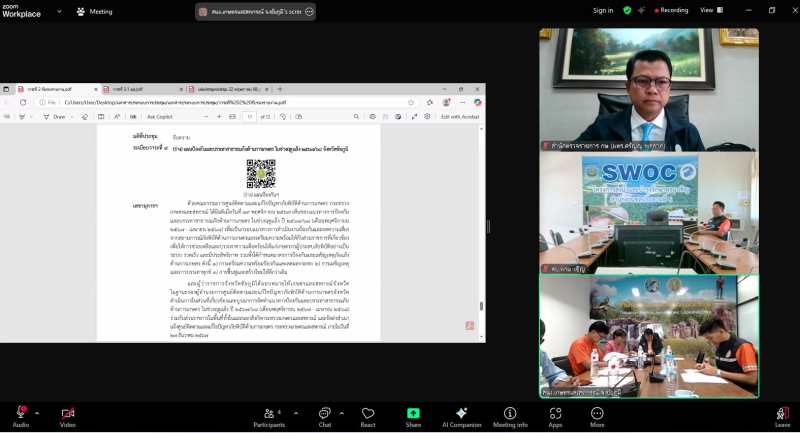Click Edit with Acrobat
This screenshot has height=433, width=800.
460,117
